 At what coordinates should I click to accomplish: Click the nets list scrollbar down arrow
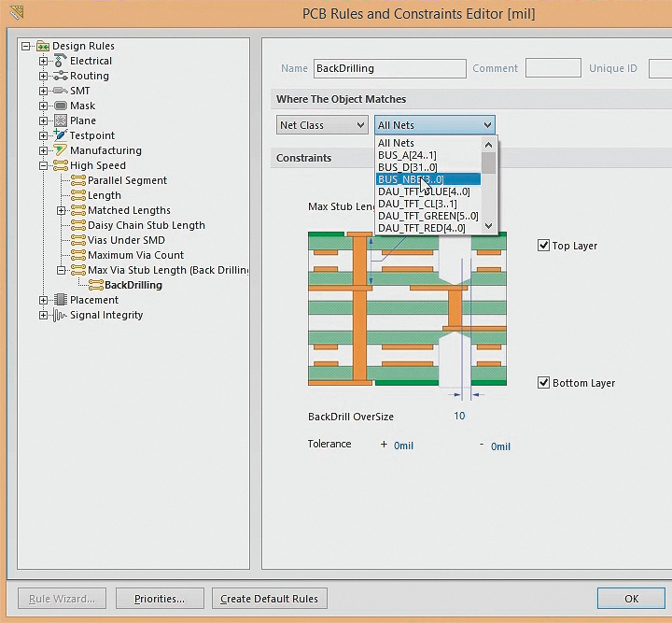488,226
